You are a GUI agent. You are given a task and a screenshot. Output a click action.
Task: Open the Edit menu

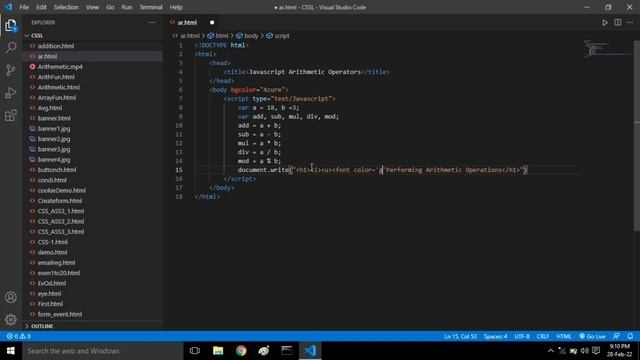41,7
